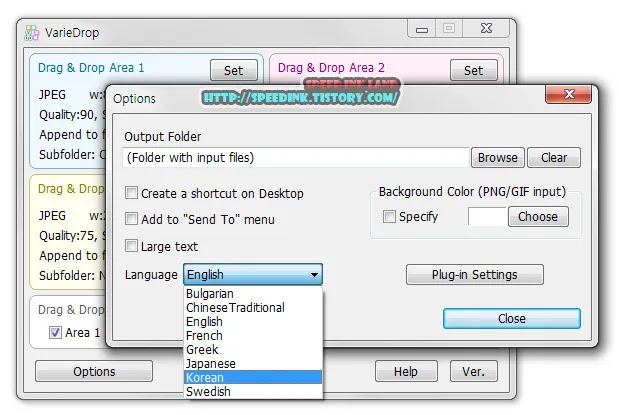Tick Create a shortcut on Desktop checkbox
The height and width of the screenshot is (415, 619).
[131, 193]
